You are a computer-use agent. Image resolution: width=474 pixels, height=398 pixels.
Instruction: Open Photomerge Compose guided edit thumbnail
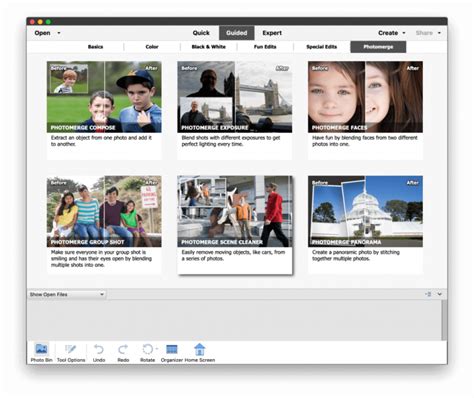[104, 97]
